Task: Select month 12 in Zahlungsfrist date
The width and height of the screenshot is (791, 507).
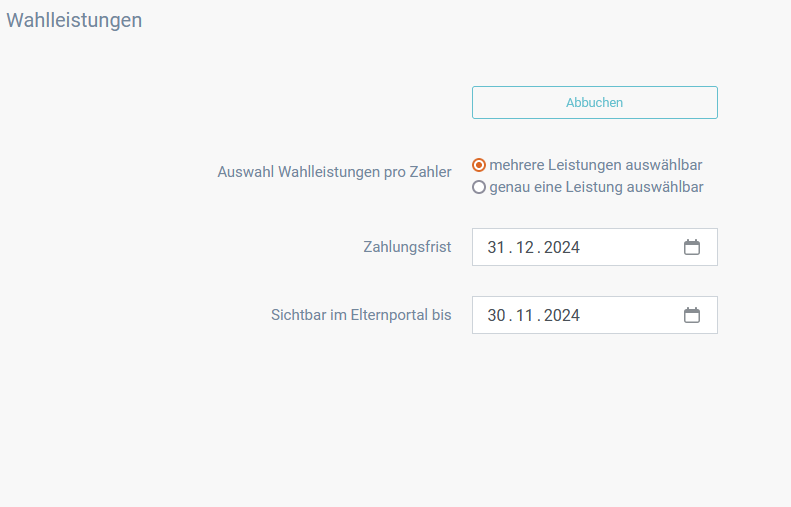Action: tap(525, 247)
